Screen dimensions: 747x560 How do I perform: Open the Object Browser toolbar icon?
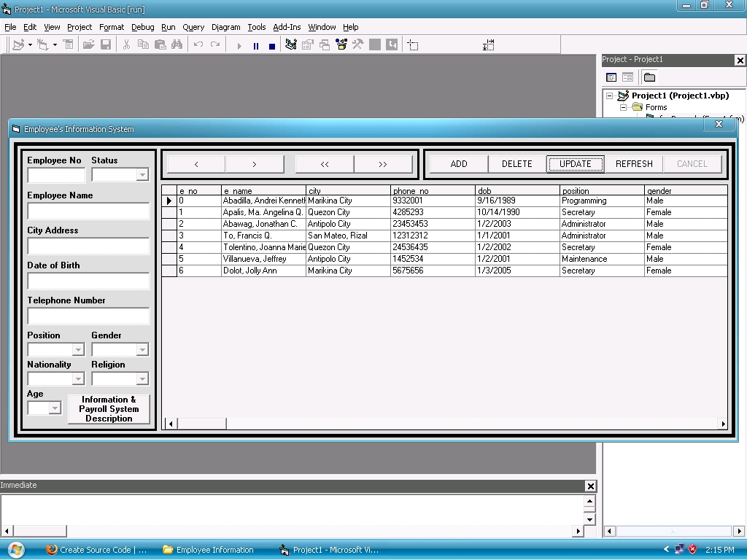[341, 45]
